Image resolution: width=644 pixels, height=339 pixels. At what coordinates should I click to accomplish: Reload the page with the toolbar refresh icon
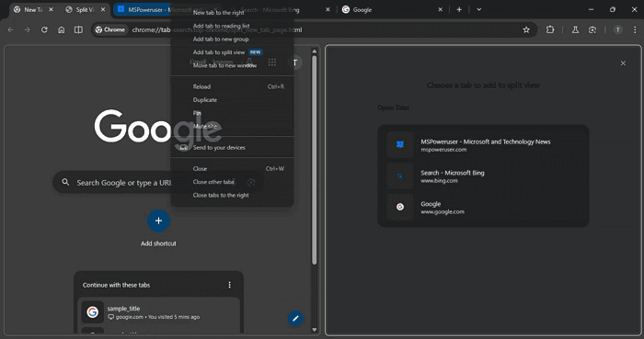44,29
